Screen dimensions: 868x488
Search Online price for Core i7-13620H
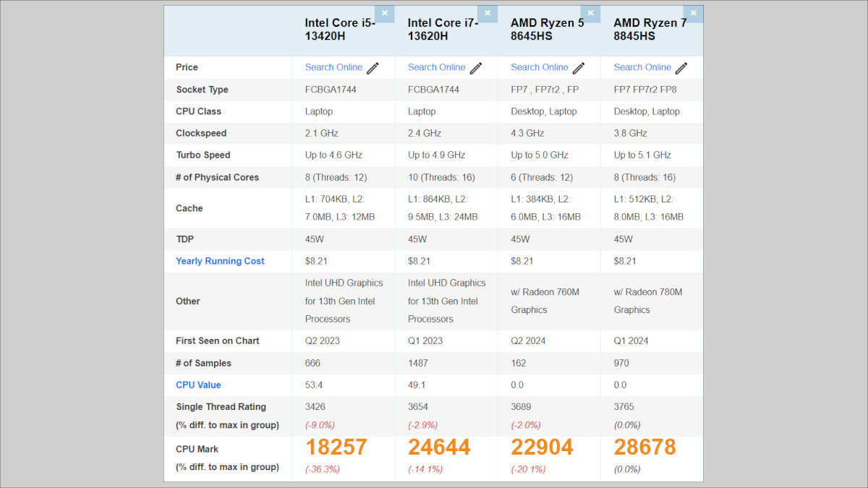pyautogui.click(x=436, y=67)
